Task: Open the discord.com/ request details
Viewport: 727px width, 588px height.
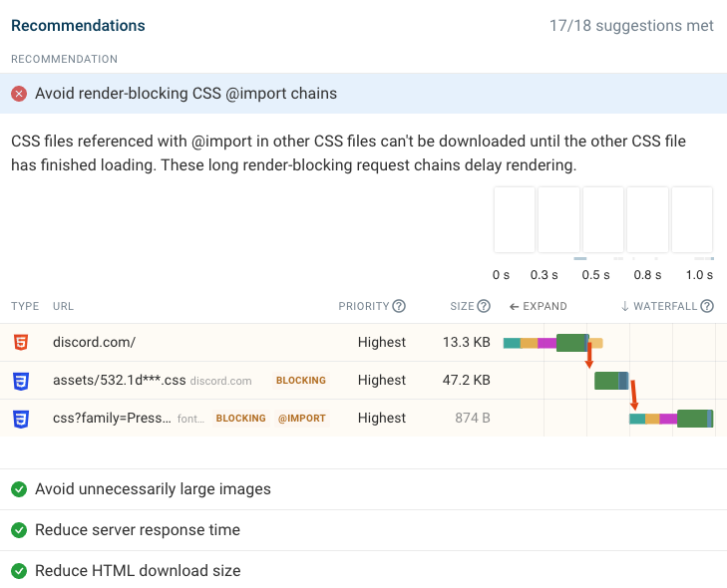Action: tap(94, 343)
